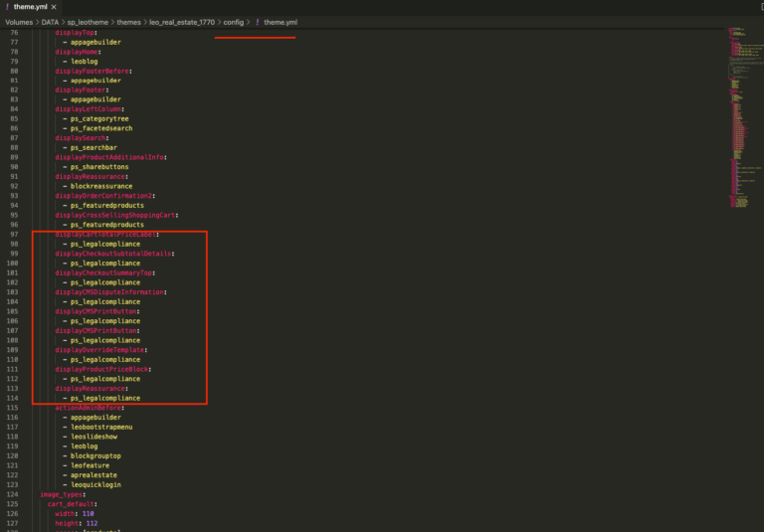Screen dimensions: 764x532
Task: Click displayCMSPrintButton on line 105
Action: [x=95, y=311]
